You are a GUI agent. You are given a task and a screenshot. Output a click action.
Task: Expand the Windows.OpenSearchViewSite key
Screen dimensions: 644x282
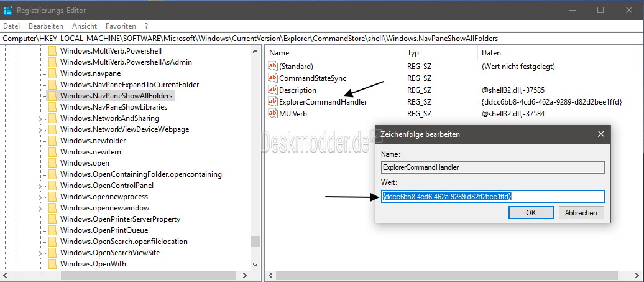tap(40, 253)
